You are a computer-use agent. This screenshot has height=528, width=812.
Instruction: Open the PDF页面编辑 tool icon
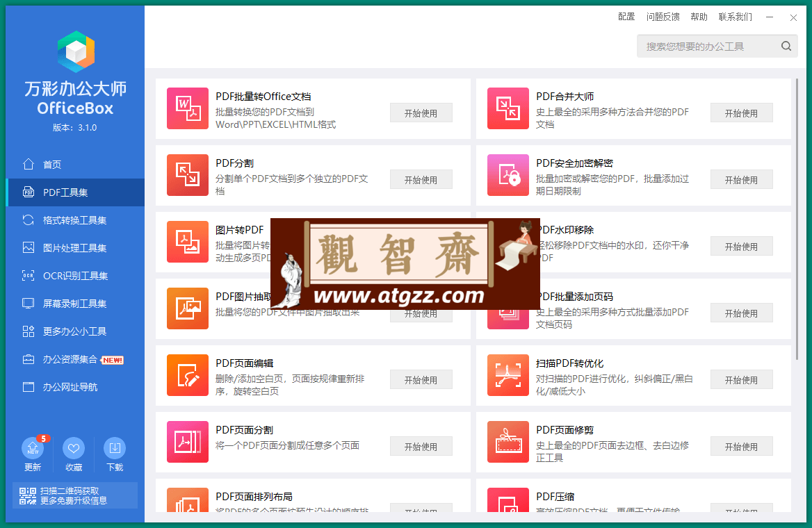188,375
